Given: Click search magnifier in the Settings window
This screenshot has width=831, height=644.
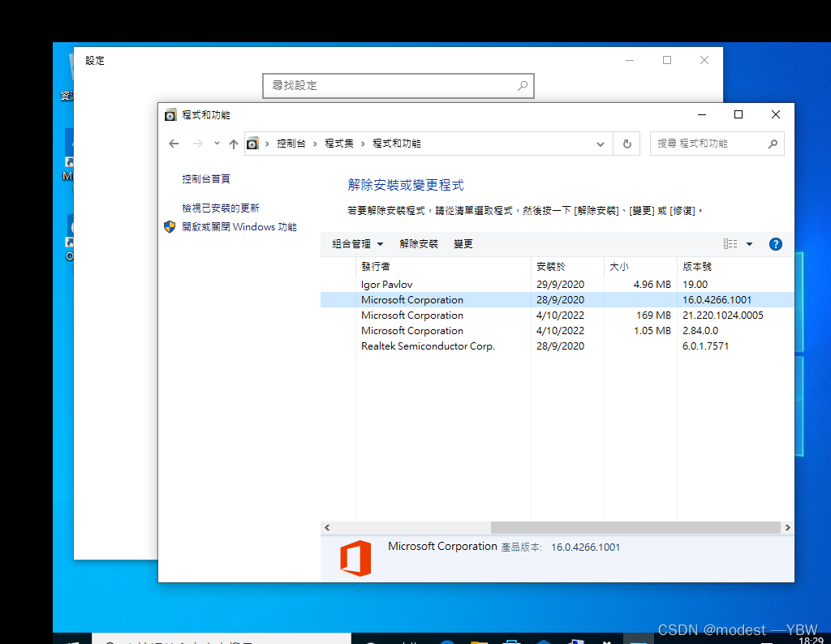Looking at the screenshot, I should (x=523, y=85).
